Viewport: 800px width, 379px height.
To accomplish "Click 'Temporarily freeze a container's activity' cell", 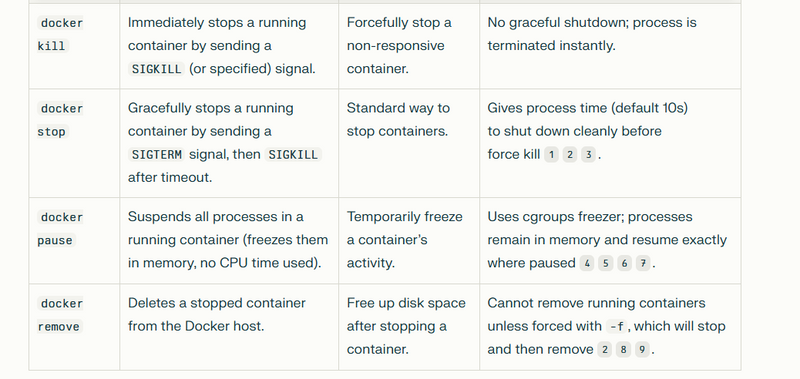I will coord(409,241).
